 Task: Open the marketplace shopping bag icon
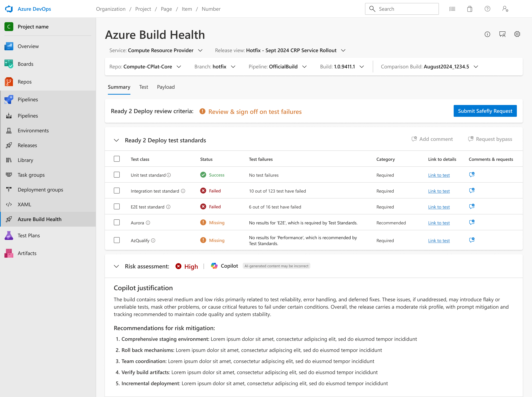[x=470, y=9]
